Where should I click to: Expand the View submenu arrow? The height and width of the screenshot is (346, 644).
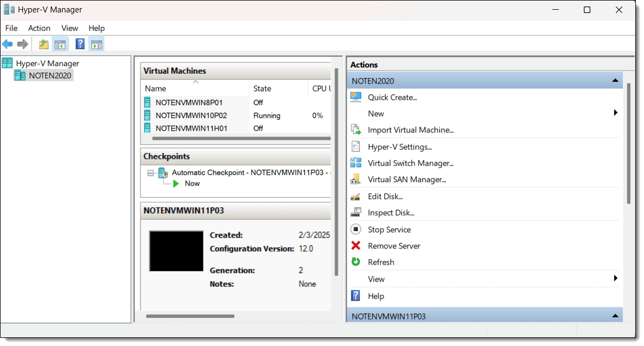[x=615, y=279]
